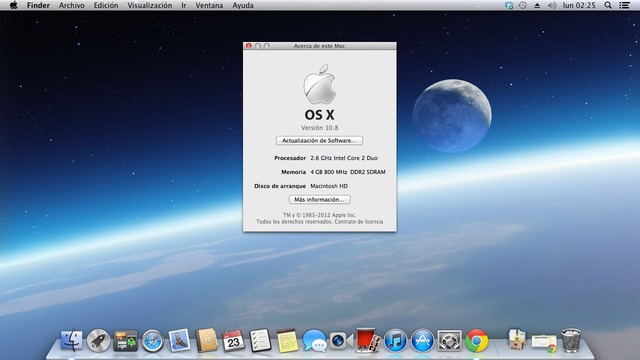Screen dimensions: 640x360
Task: Click the 2.6 GHz Intel Core 2 Duo text
Action: (344, 158)
